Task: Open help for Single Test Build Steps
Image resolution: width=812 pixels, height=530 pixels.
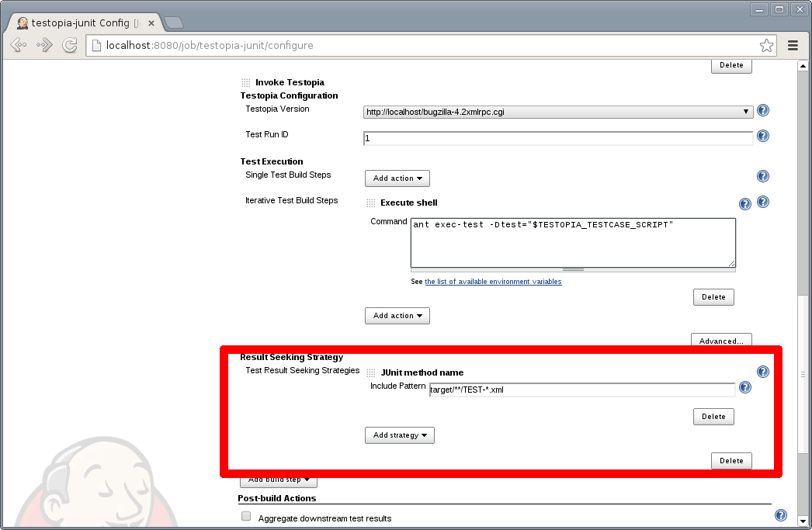Action: coord(763,176)
